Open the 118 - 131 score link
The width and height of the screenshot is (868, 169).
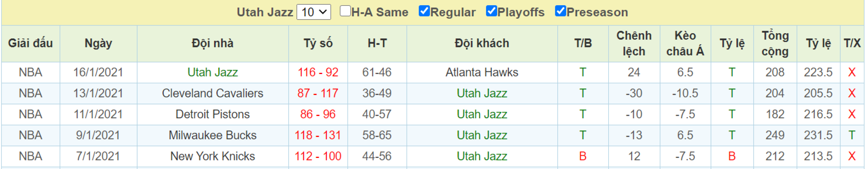coord(318,135)
